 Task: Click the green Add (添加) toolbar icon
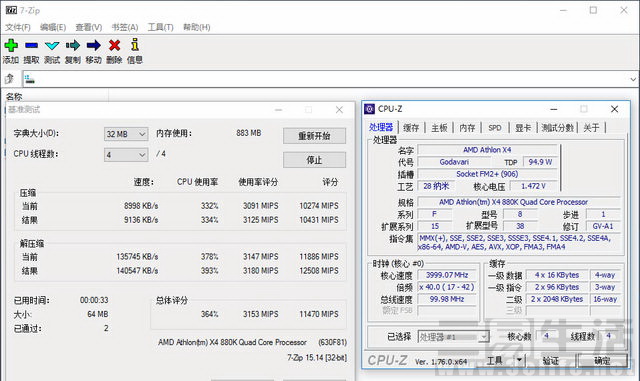[x=11, y=45]
